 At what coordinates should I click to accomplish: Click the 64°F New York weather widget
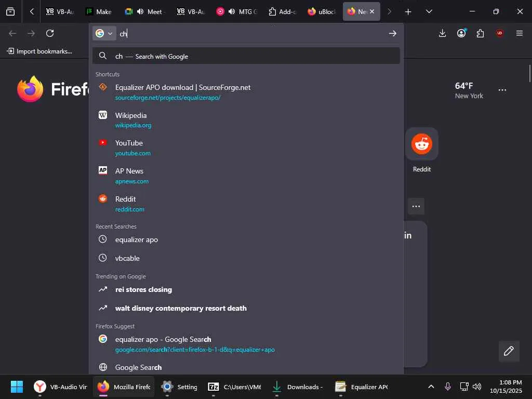(x=469, y=90)
